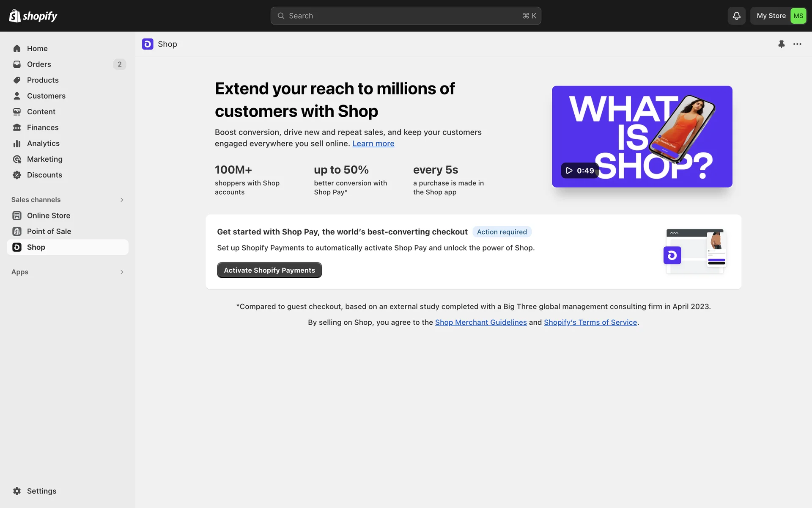The image size is (812, 508).
Task: Click the Shop app header icon
Action: coord(148,44)
